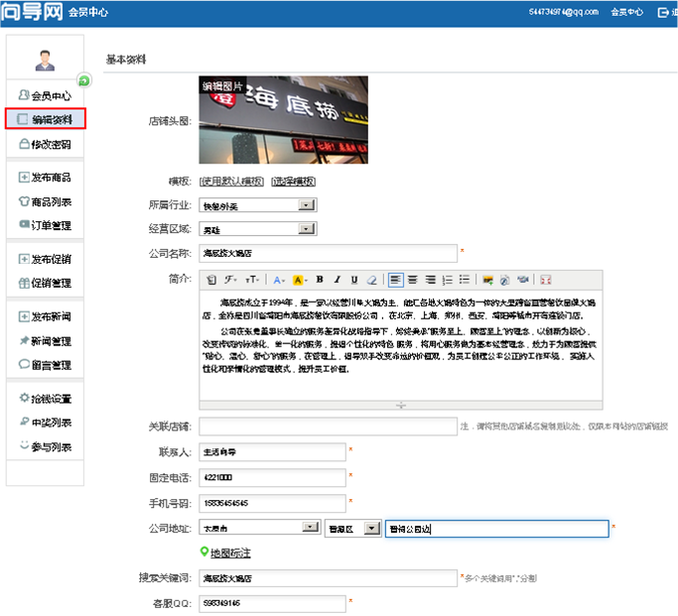Click the 搜索关键词 input field
678x616 pixels.
click(328, 578)
